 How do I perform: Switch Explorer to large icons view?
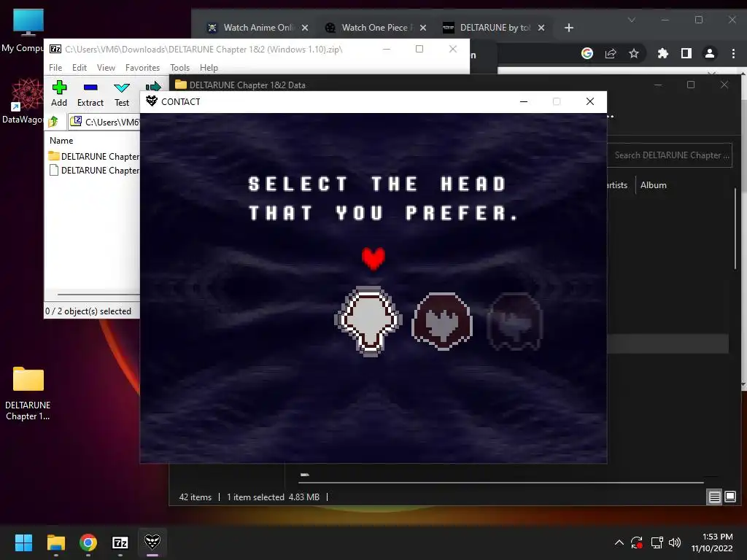(x=729, y=497)
